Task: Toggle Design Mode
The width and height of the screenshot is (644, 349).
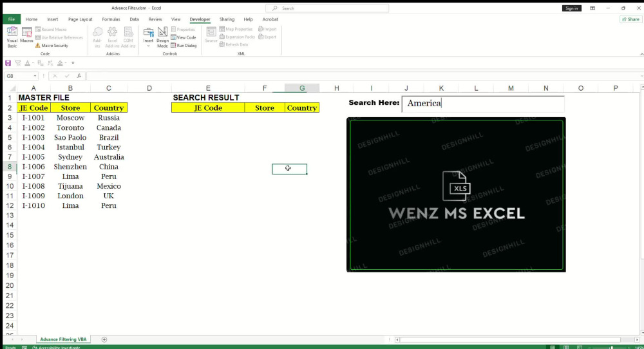Action: [x=162, y=37]
